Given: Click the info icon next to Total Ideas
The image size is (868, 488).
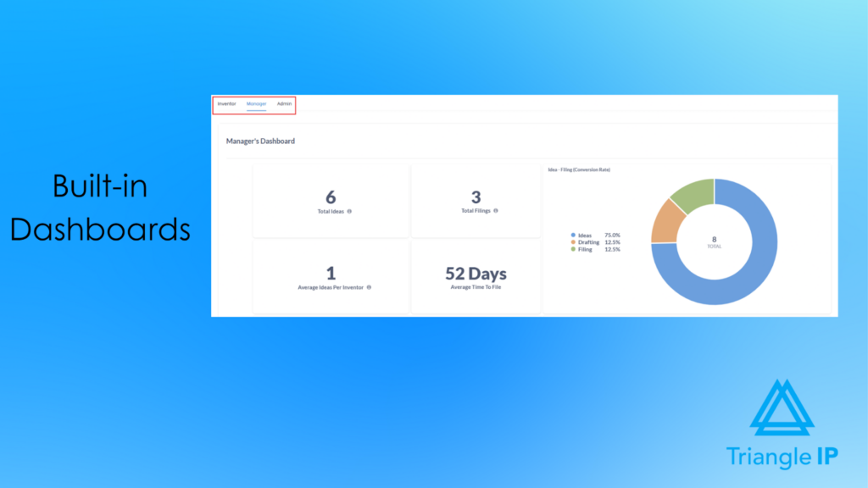Looking at the screenshot, I should (x=350, y=211).
